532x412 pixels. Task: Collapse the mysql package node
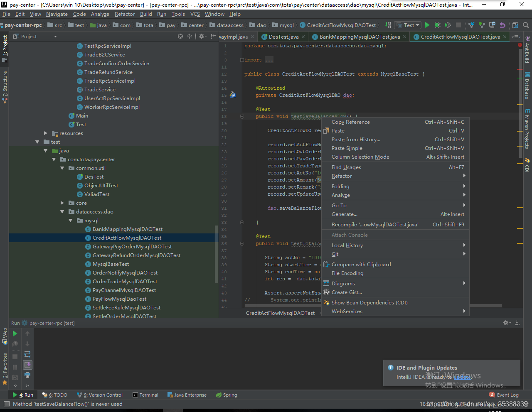[71, 221]
